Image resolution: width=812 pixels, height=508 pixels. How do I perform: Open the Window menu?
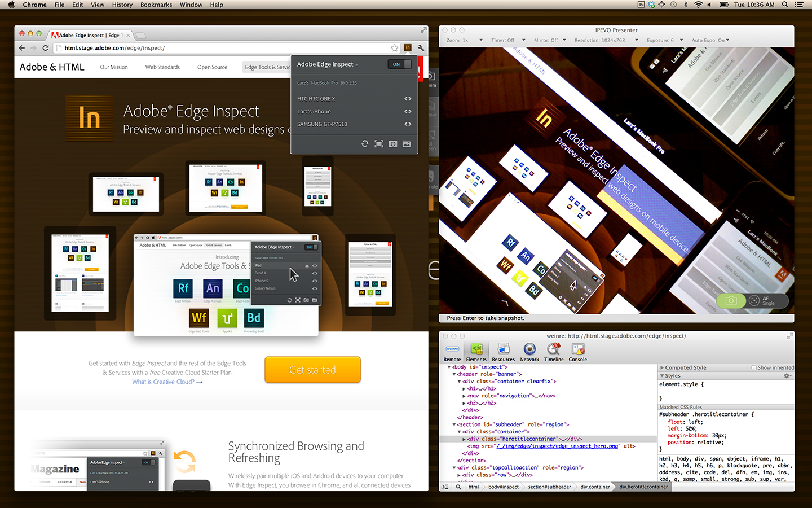191,5
